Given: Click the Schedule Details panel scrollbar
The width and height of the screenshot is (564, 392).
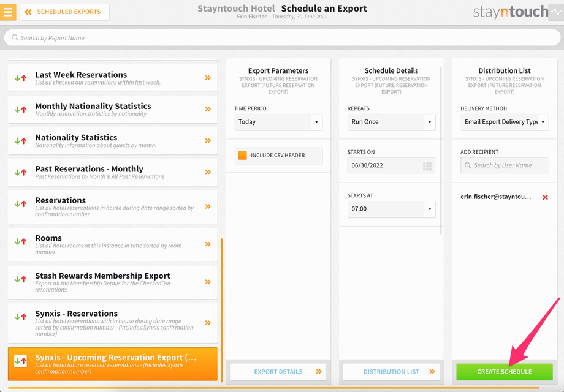Looking at the screenshot, I should (x=441, y=150).
